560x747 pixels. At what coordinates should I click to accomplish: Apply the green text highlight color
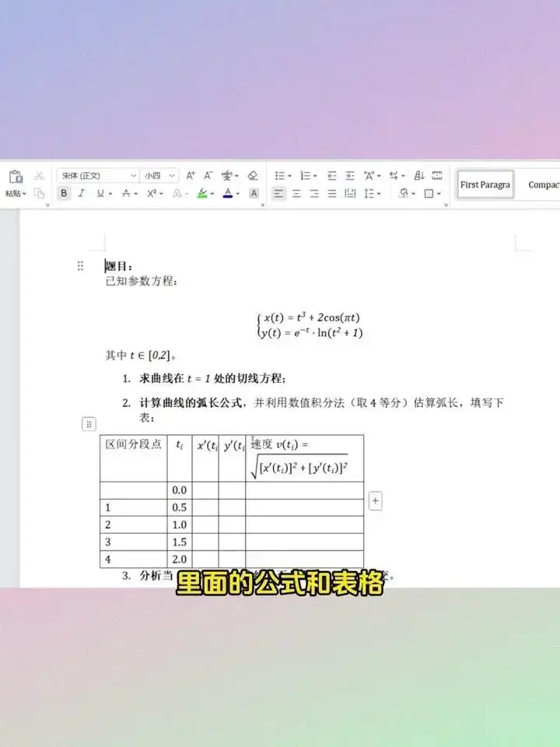pos(202,194)
